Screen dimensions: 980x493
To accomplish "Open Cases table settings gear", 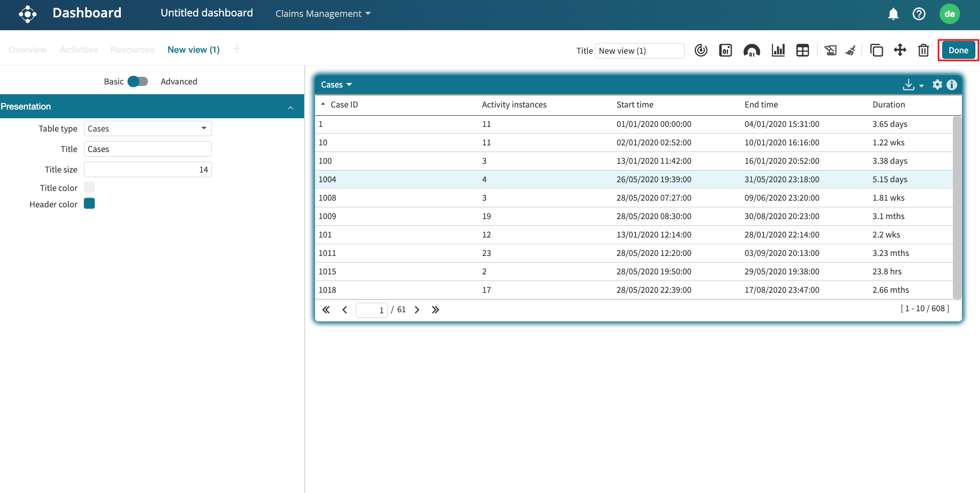I will pyautogui.click(x=937, y=84).
